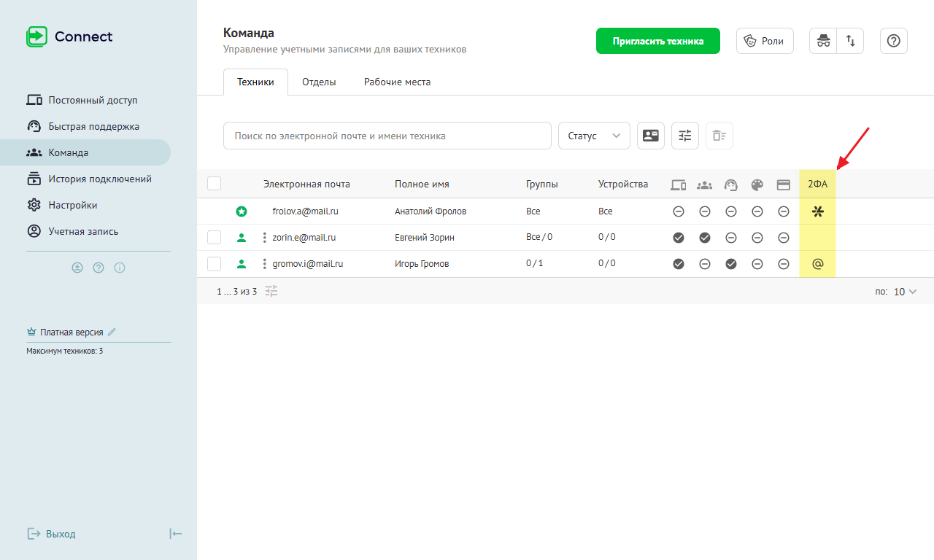Open the Статус dropdown filter
This screenshot has height=560, width=934.
(x=593, y=136)
